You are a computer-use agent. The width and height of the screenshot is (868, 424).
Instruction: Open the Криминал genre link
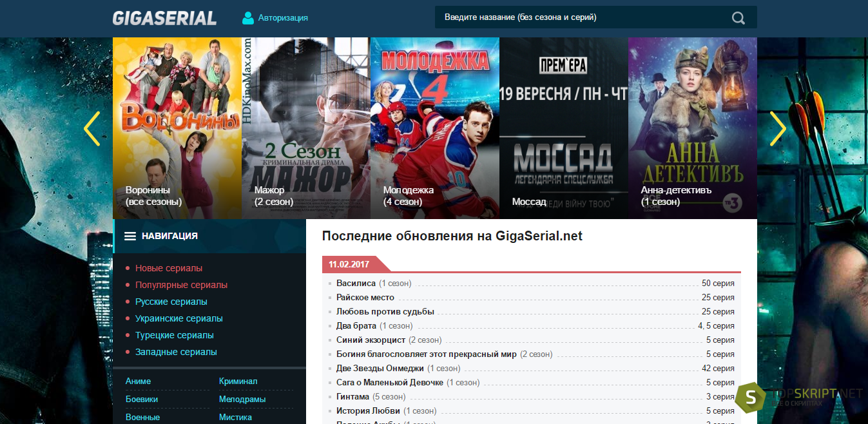pyautogui.click(x=238, y=381)
